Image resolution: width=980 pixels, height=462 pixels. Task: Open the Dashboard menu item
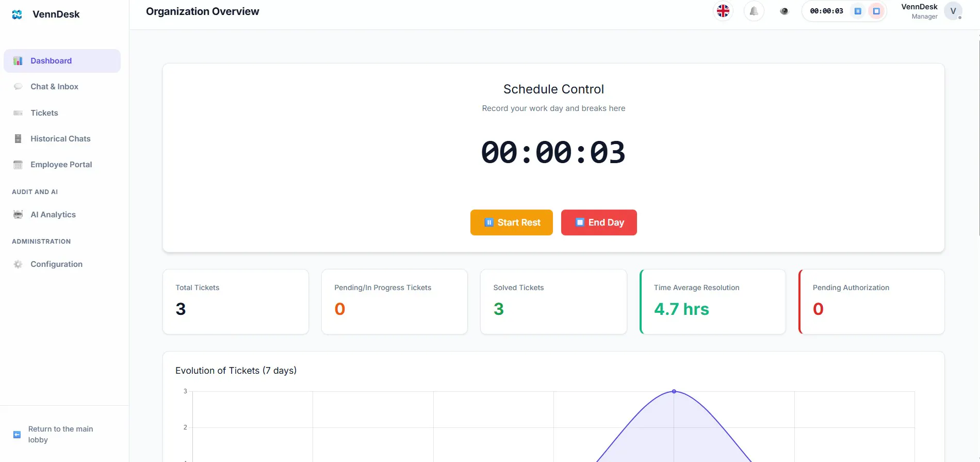(x=62, y=61)
